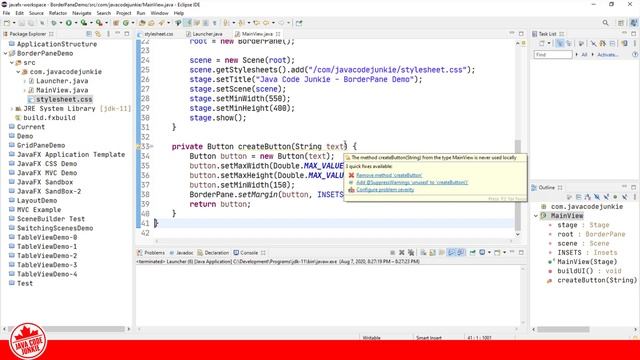The height and width of the screenshot is (360, 640).
Task: Collapse the src folder node
Action: (x=12, y=63)
